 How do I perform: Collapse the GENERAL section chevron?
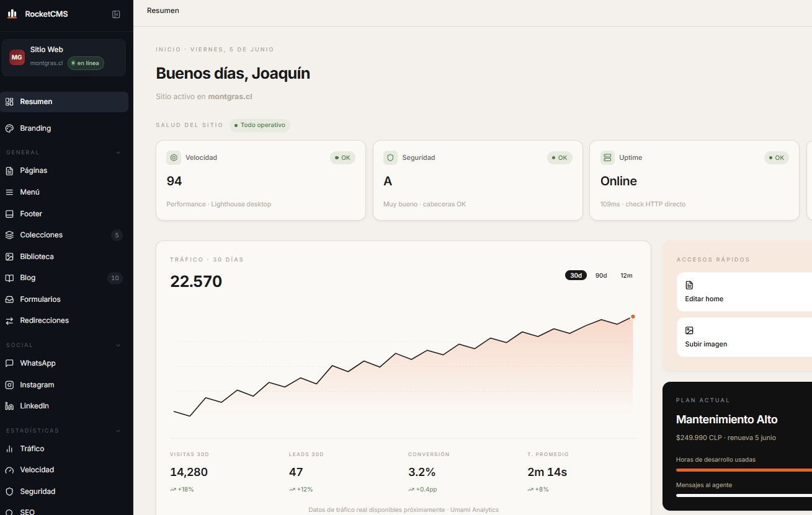(x=118, y=152)
